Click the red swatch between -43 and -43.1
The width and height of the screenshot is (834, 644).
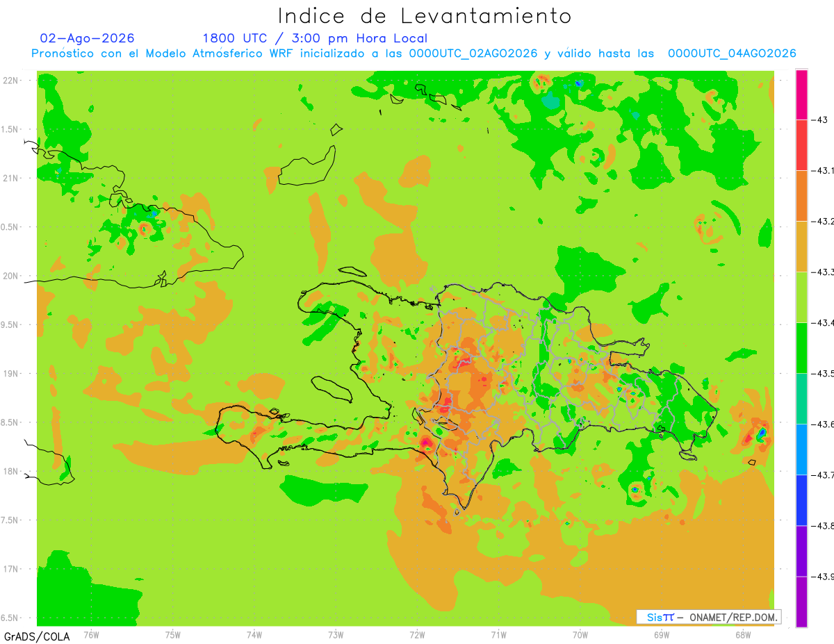click(x=801, y=145)
